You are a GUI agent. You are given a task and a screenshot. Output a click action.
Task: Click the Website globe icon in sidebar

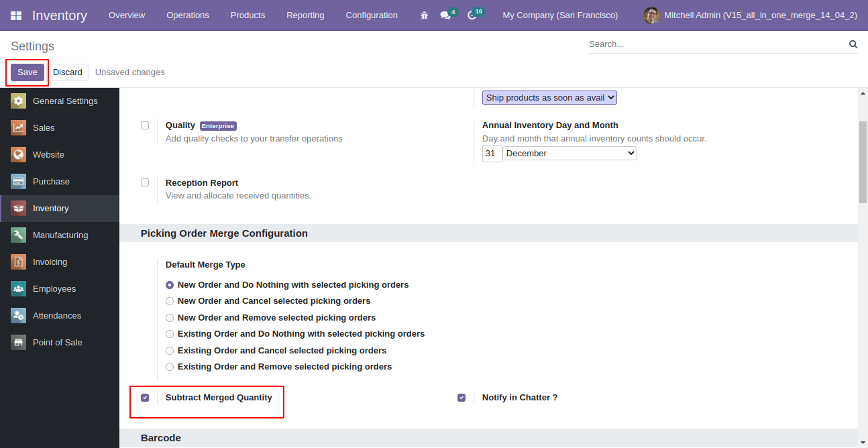point(19,155)
